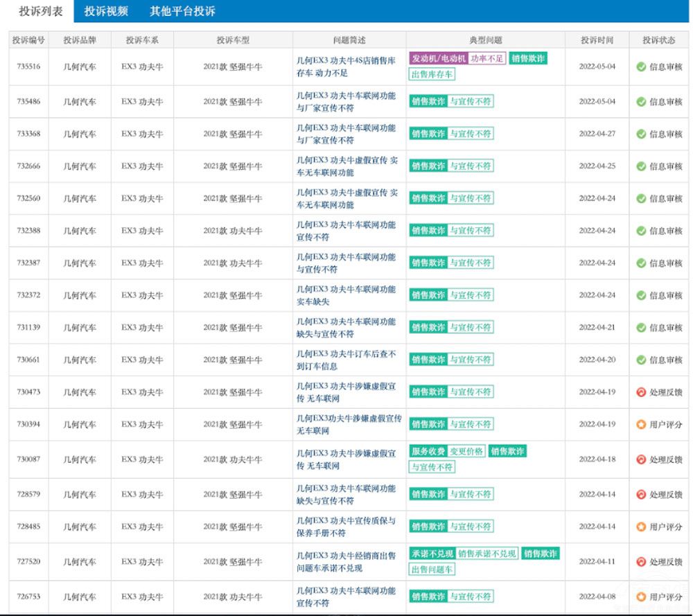Click green status icon in row 730661

click(641, 360)
